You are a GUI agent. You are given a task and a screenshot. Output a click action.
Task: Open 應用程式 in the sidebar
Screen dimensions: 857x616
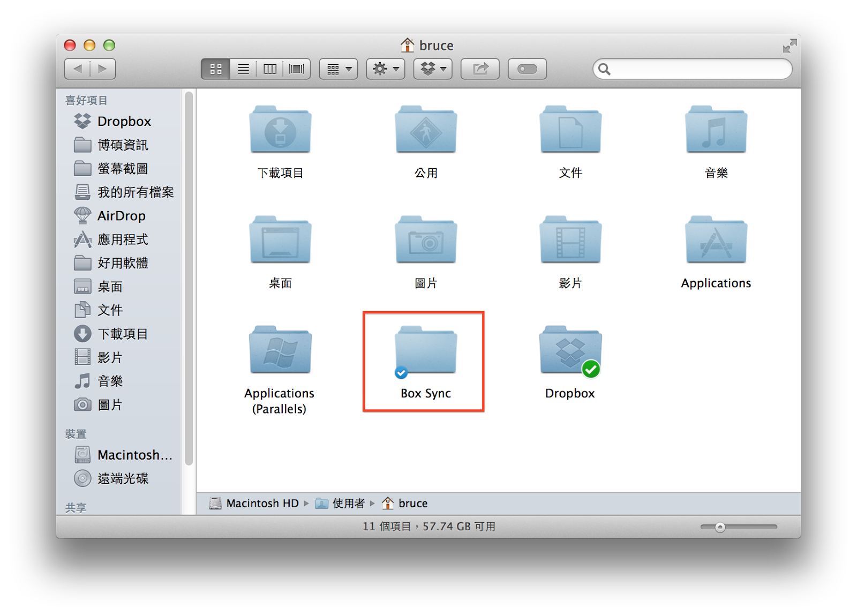click(x=111, y=239)
